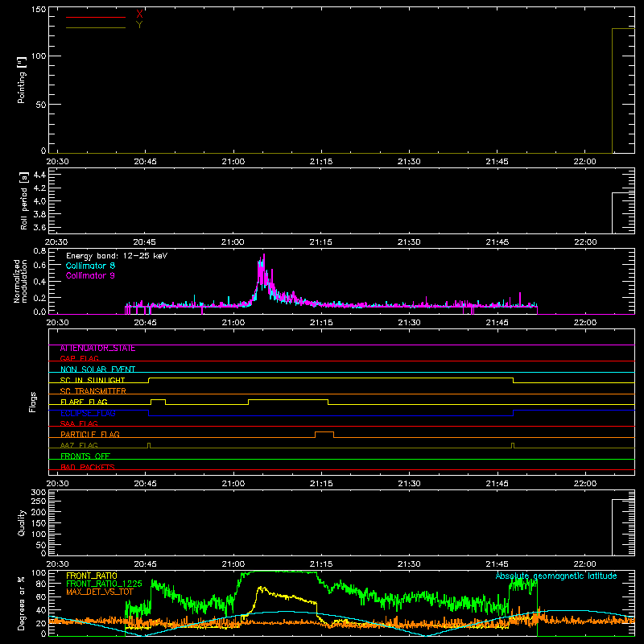The height and width of the screenshot is (644, 644).
Task: Click the 0.8 tick on modulation axis
Action: (39, 251)
